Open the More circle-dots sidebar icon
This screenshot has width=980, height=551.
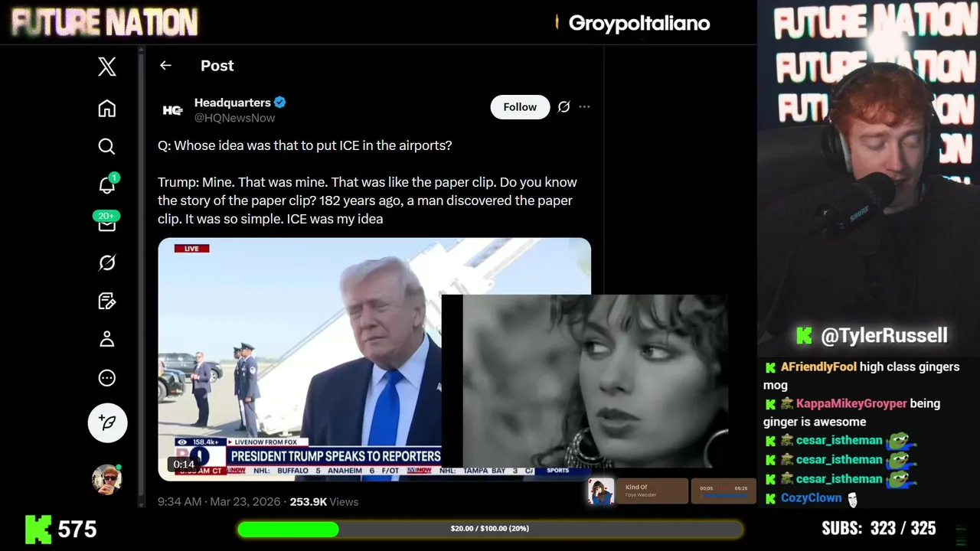click(x=107, y=378)
